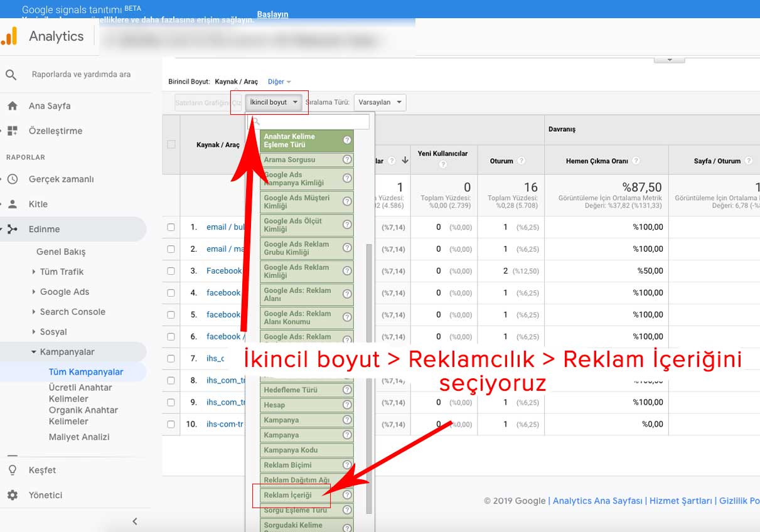Collapse sidebar with bottom chevron arrow
Screen dimensions: 760x532
point(134,521)
